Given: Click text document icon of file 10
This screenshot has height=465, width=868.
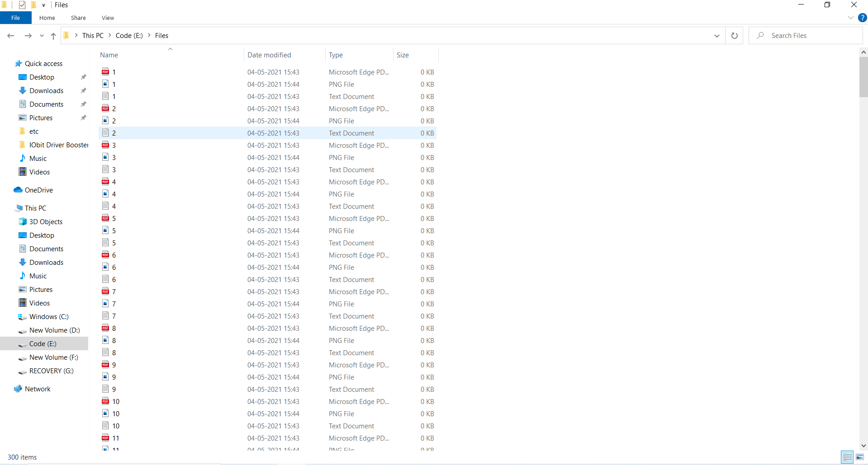Looking at the screenshot, I should [105, 425].
